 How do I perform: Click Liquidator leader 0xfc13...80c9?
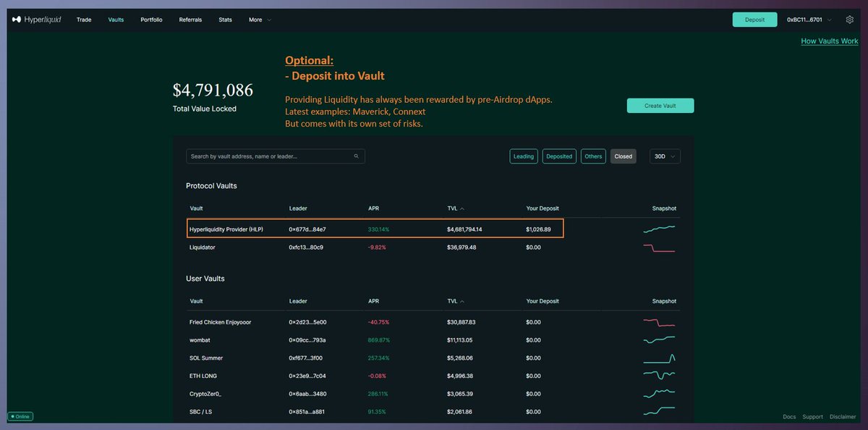pyautogui.click(x=306, y=248)
